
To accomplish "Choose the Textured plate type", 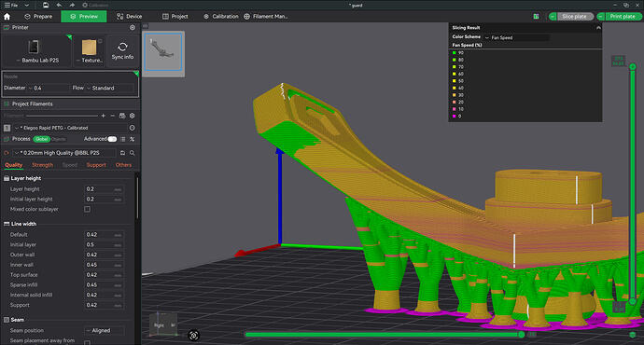I will [x=89, y=50].
